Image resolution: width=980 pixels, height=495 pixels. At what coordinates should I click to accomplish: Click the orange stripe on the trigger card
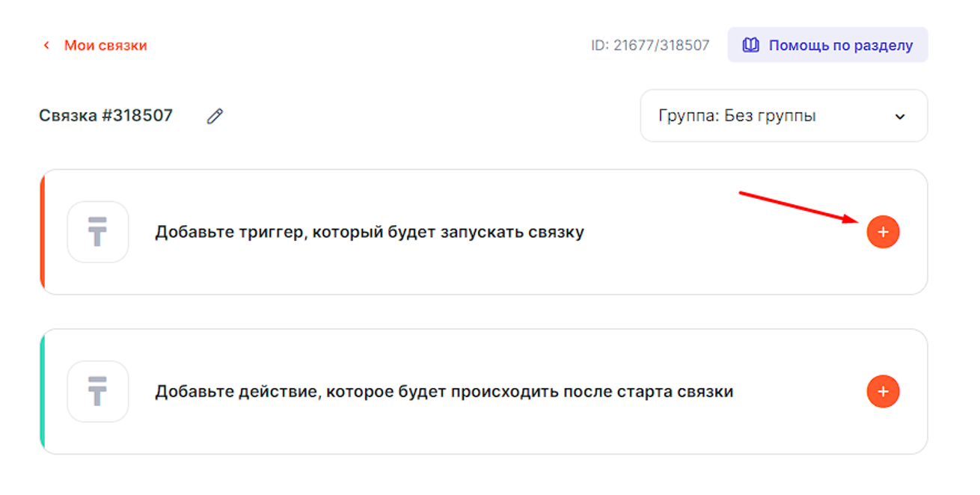tap(43, 232)
